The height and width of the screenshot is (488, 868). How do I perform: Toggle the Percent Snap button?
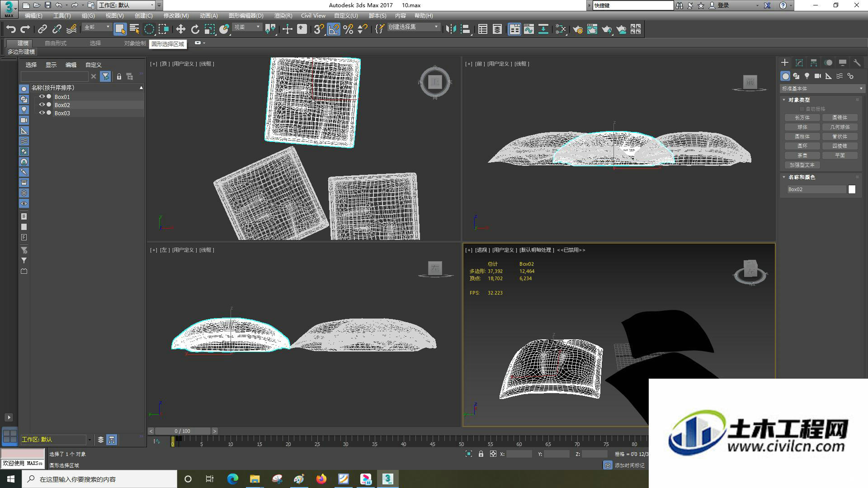coord(348,29)
